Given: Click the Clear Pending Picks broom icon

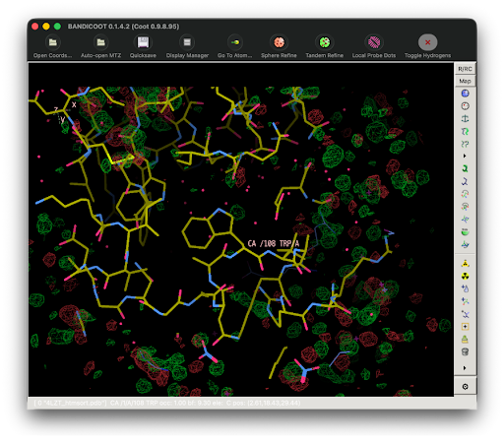Looking at the screenshot, I should tap(465, 339).
